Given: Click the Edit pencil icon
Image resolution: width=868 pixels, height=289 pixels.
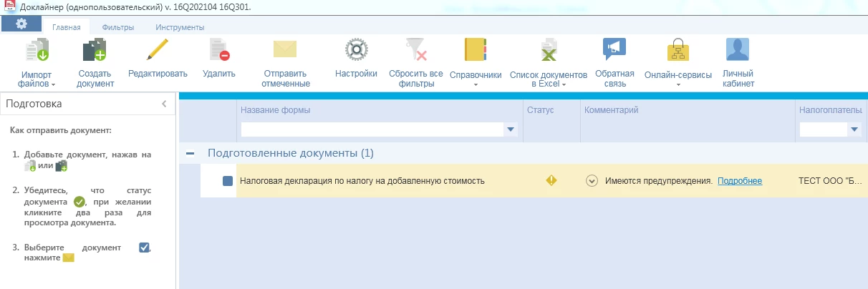Looking at the screenshot, I should click(x=157, y=50).
